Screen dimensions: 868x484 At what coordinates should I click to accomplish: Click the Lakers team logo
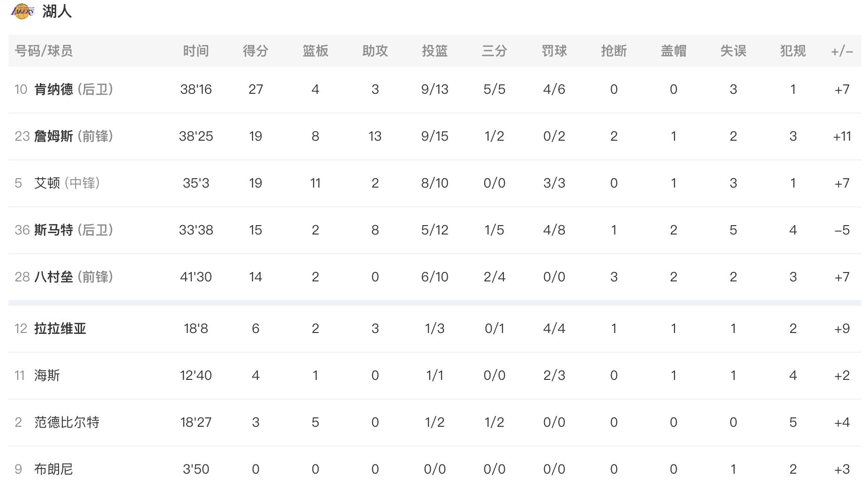coord(22,11)
